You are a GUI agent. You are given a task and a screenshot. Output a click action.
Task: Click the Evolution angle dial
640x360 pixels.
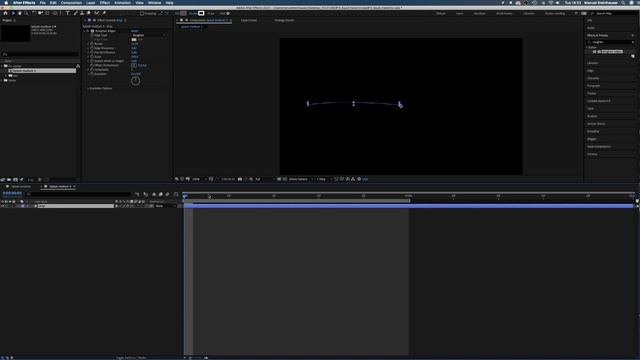click(x=136, y=81)
